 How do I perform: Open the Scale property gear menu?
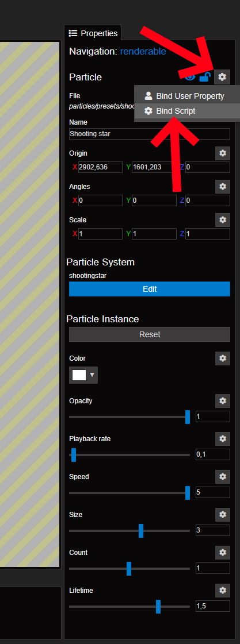click(223, 219)
